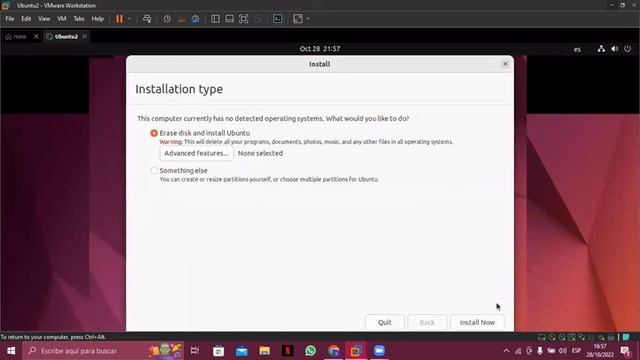Revert to the previous snapshot via toolbar icon

pos(182,19)
